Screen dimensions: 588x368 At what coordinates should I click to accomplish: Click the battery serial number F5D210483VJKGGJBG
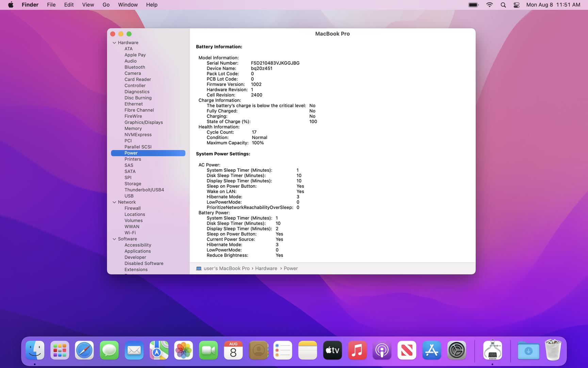275,63
